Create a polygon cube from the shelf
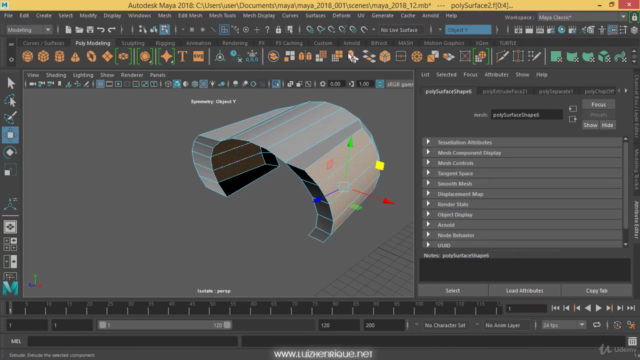Screen dimensions: 640x360 click(43, 56)
